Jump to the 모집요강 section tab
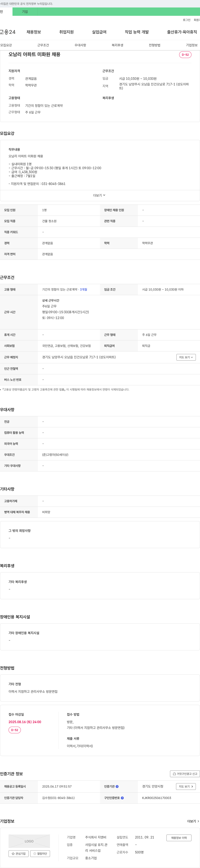The width and height of the screenshot is (200, 868). click(x=6, y=45)
